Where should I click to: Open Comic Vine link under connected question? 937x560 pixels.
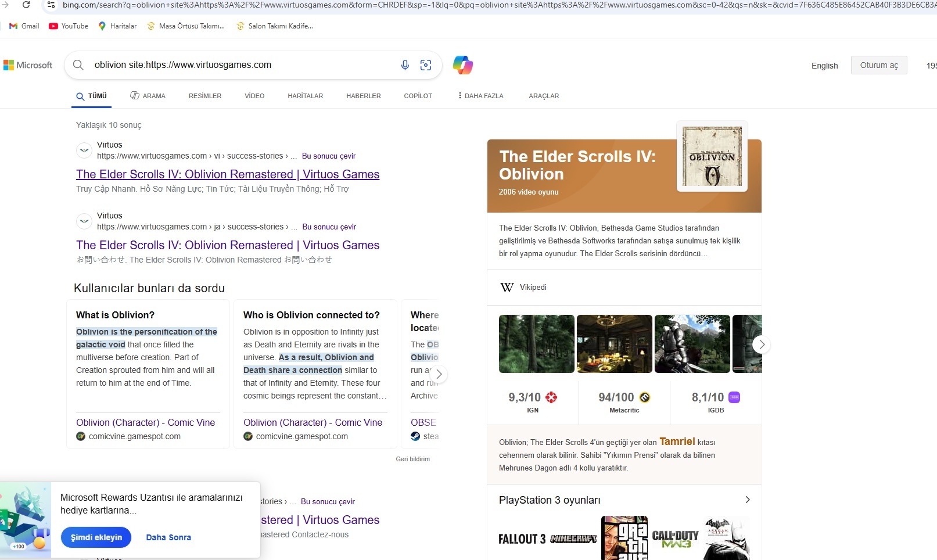point(313,422)
